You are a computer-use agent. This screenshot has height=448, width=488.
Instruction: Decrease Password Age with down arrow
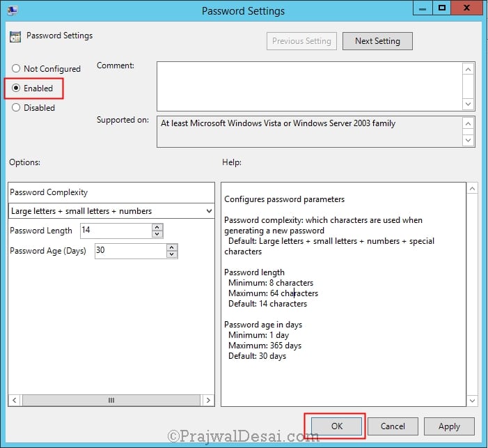coord(172,254)
